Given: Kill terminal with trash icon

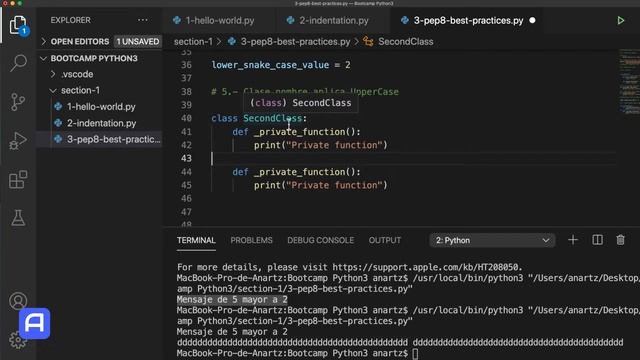Looking at the screenshot, I should pyautogui.click(x=620, y=240).
